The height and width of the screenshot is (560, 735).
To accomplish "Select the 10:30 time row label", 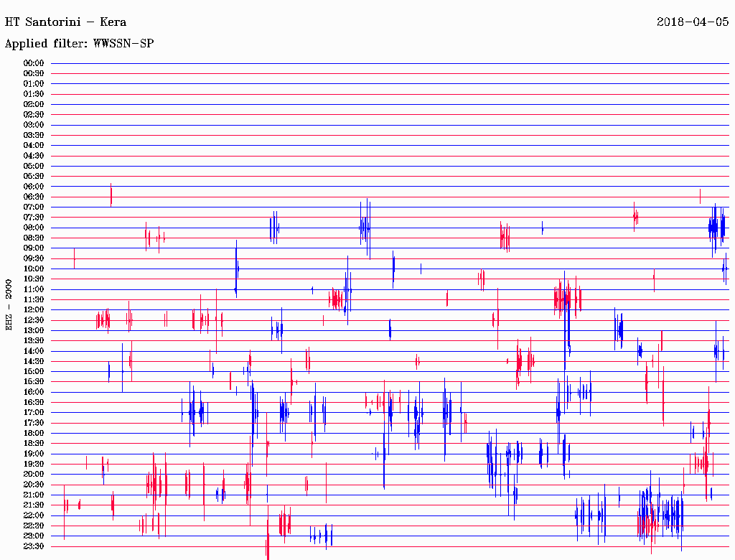I will click(34, 279).
